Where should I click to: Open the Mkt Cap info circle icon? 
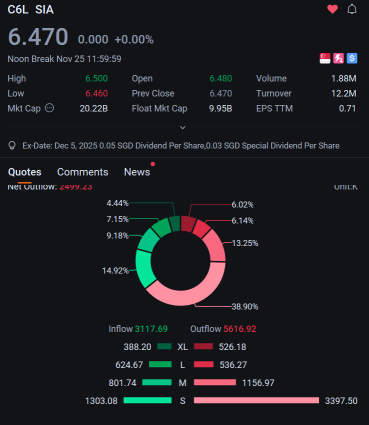[49, 108]
